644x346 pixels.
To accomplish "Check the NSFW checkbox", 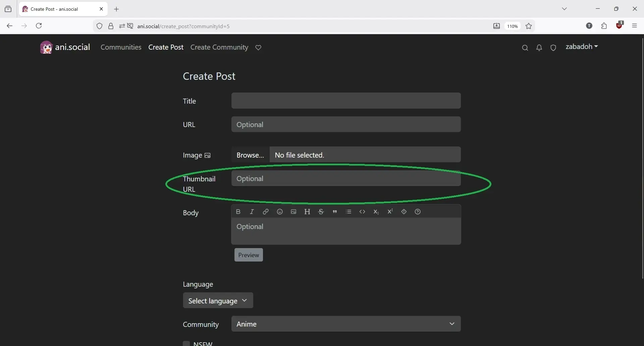I will click(x=186, y=343).
